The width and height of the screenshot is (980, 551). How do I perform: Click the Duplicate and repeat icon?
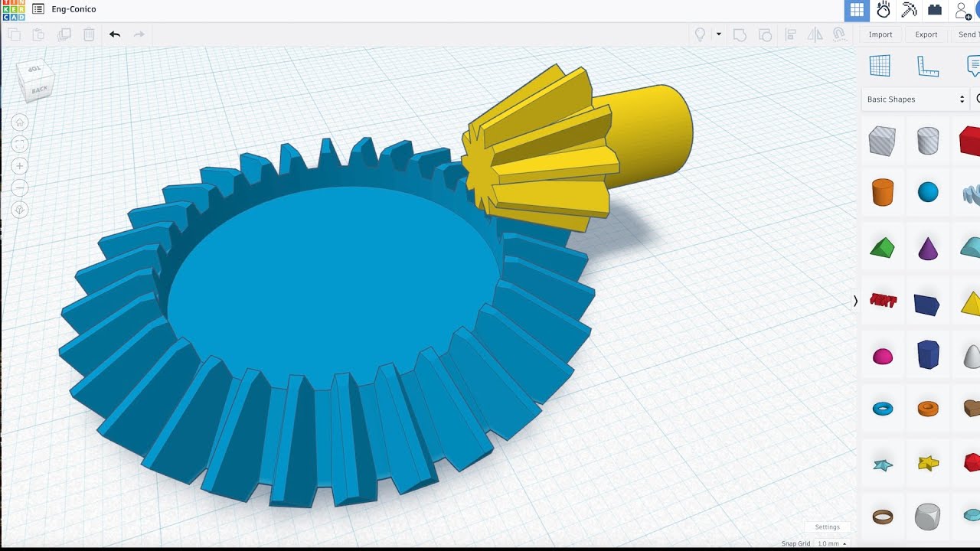(x=64, y=34)
